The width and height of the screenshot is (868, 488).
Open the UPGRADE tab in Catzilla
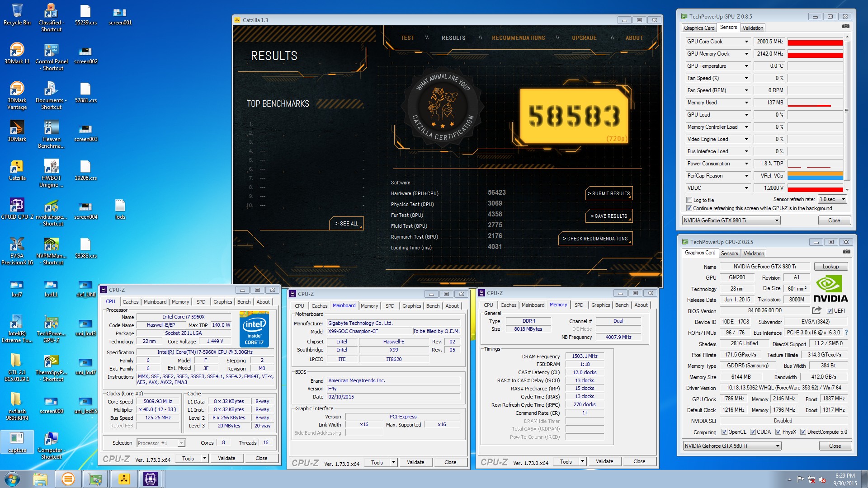tap(584, 38)
